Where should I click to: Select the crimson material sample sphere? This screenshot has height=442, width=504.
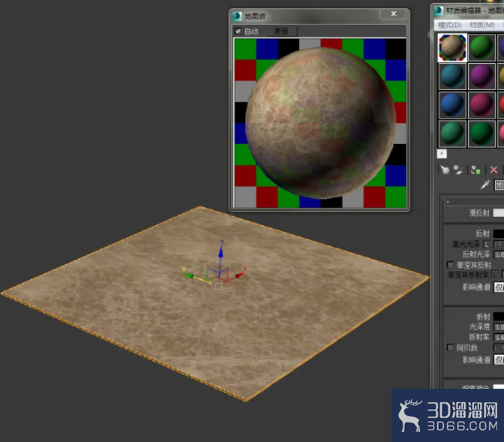(x=481, y=105)
